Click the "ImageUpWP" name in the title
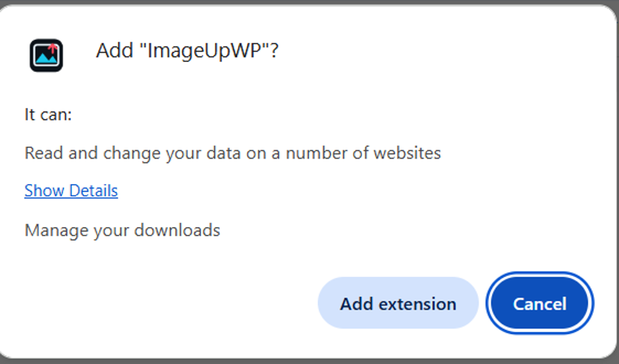619x364 pixels. point(204,51)
